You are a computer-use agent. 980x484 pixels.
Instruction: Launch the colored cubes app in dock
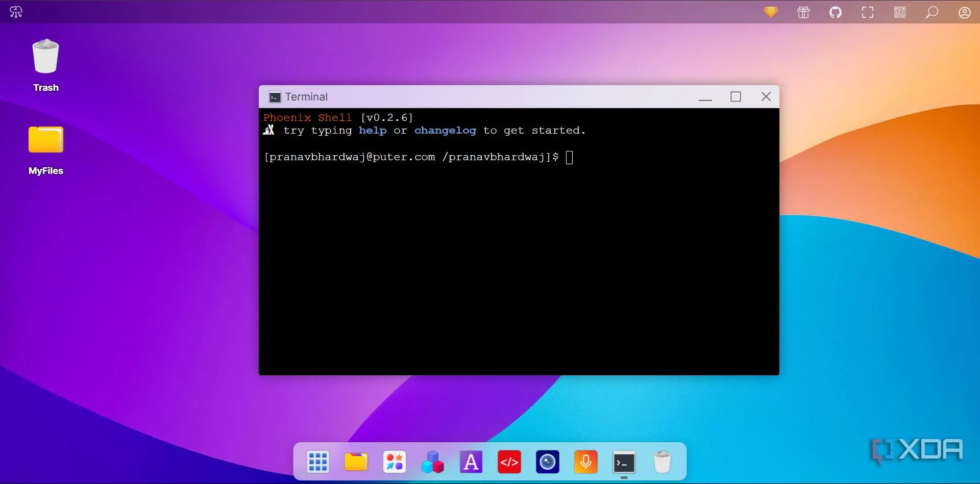[433, 462]
